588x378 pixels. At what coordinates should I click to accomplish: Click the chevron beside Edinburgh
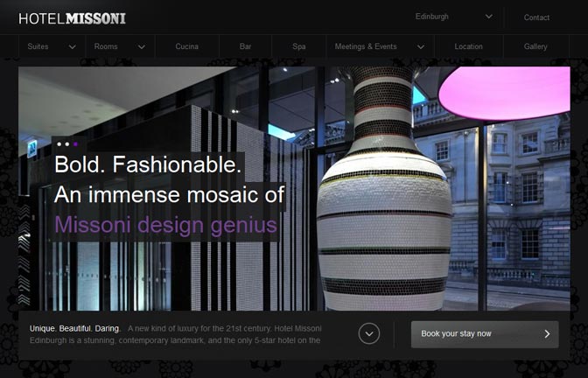tap(488, 17)
